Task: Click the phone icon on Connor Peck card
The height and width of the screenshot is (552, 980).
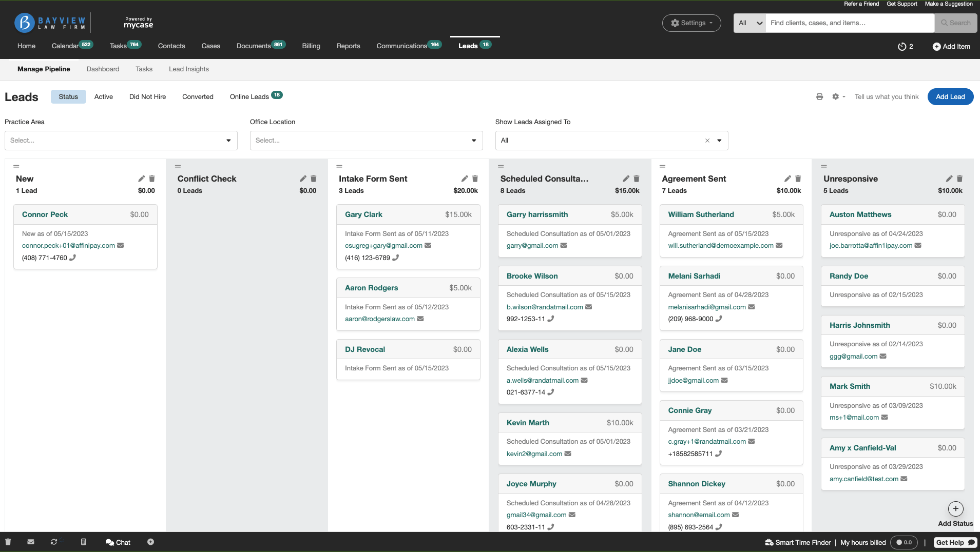Action: coord(72,258)
